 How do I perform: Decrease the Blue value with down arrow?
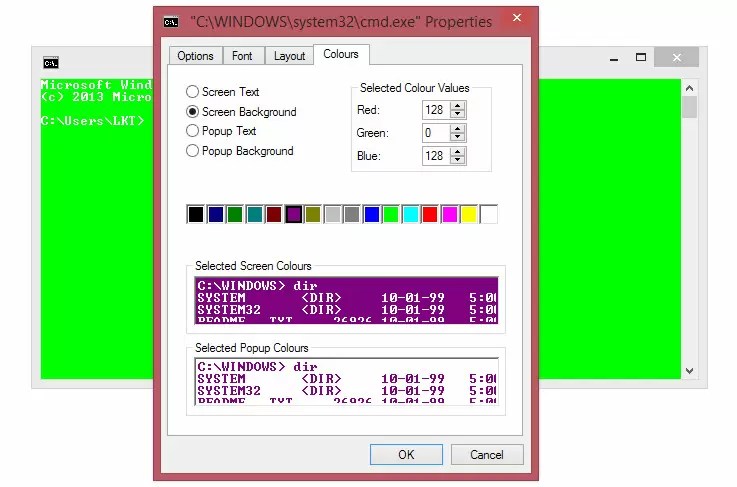click(x=457, y=160)
